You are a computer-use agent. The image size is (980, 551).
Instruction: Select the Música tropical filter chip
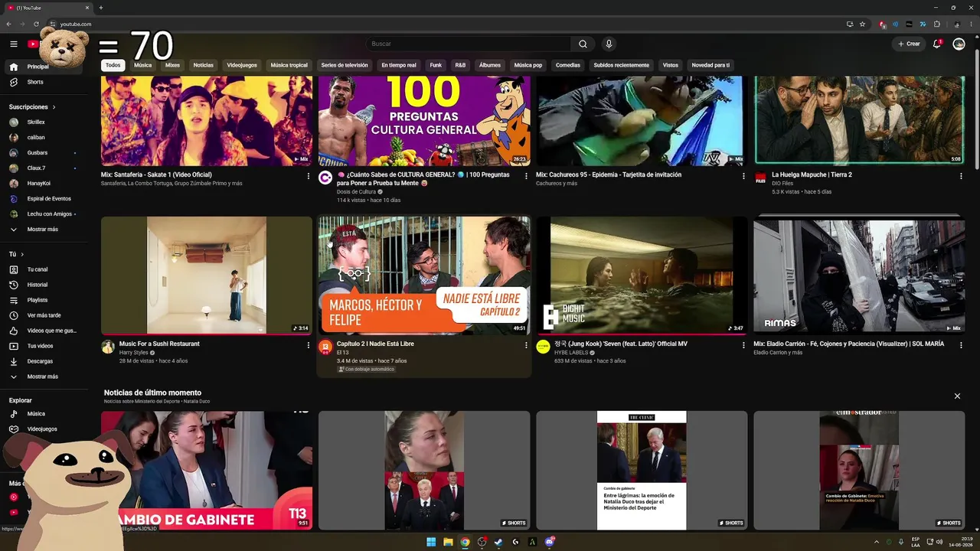(289, 65)
